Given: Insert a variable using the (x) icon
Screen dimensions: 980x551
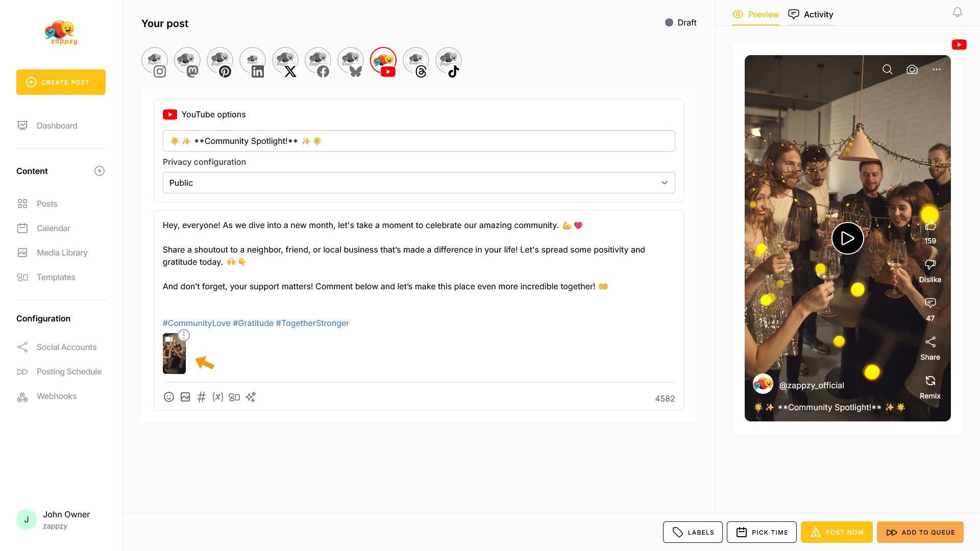Looking at the screenshot, I should (x=218, y=397).
